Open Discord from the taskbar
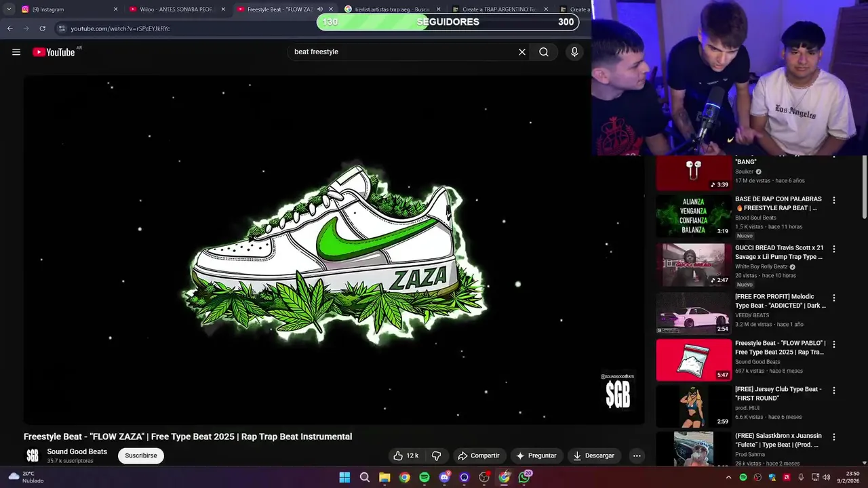 coord(444,477)
